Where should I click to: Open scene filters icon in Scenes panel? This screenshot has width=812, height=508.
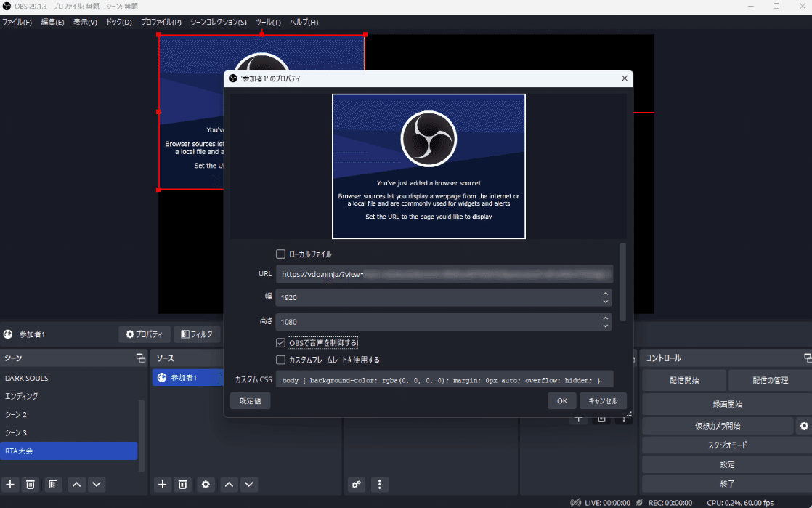[x=53, y=484]
